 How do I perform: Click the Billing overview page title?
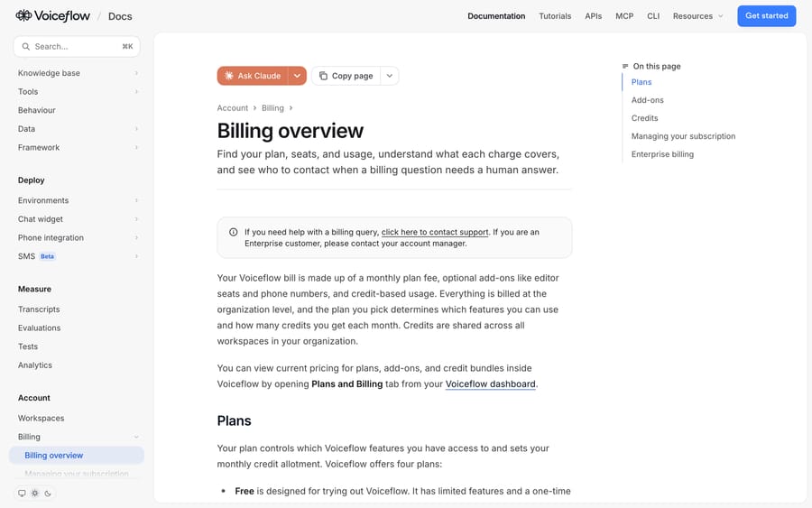point(290,131)
